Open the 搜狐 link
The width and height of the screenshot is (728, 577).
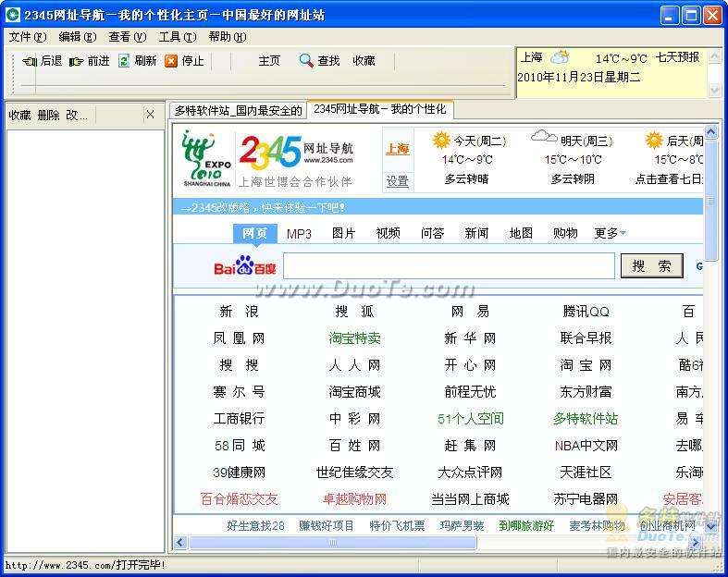354,311
